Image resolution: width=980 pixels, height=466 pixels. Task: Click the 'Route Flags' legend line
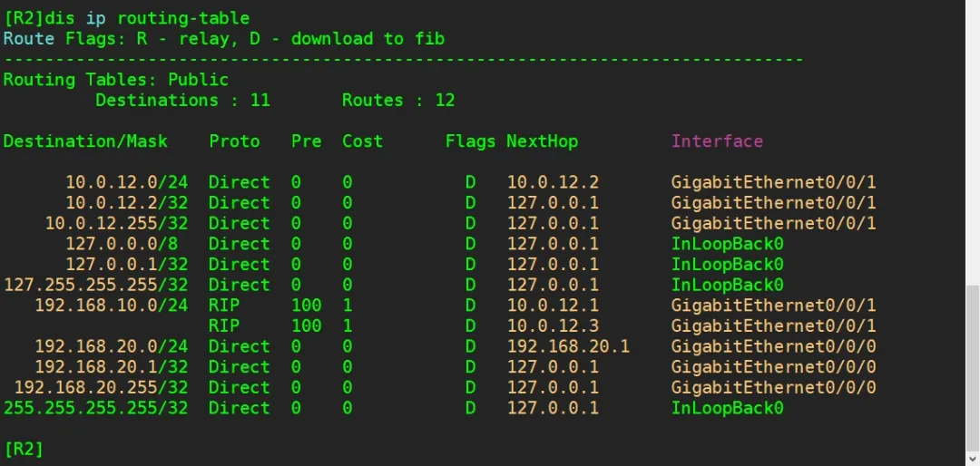point(223,39)
